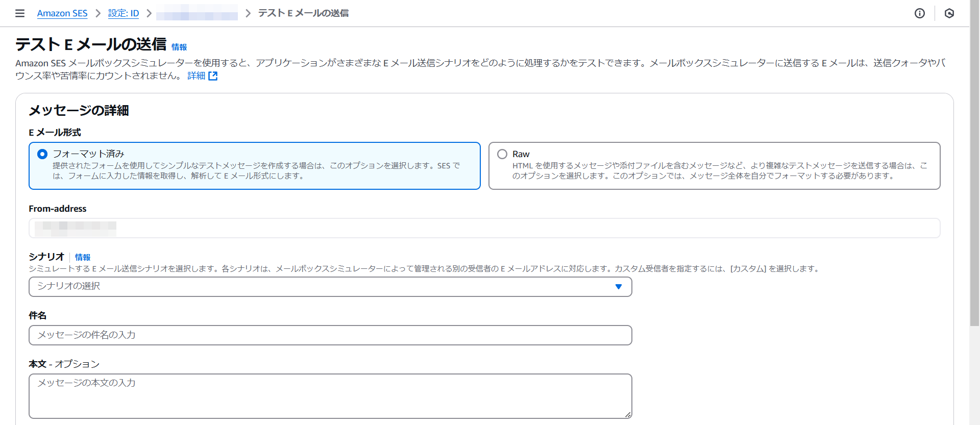Click the resize handle of the 本文 textarea

pos(628,414)
